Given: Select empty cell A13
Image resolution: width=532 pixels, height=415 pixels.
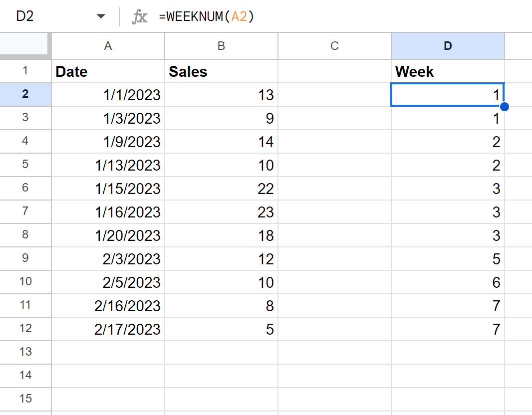Looking at the screenshot, I should pyautogui.click(x=108, y=352).
